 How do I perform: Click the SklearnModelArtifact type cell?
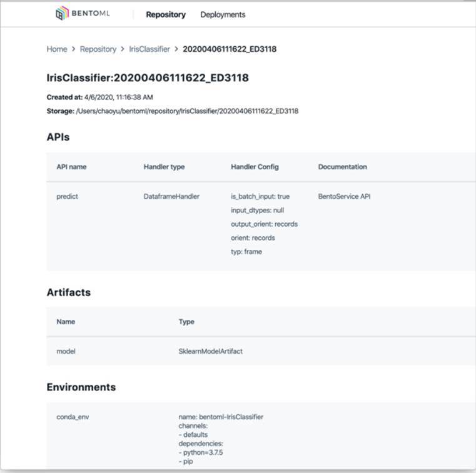pos(210,351)
